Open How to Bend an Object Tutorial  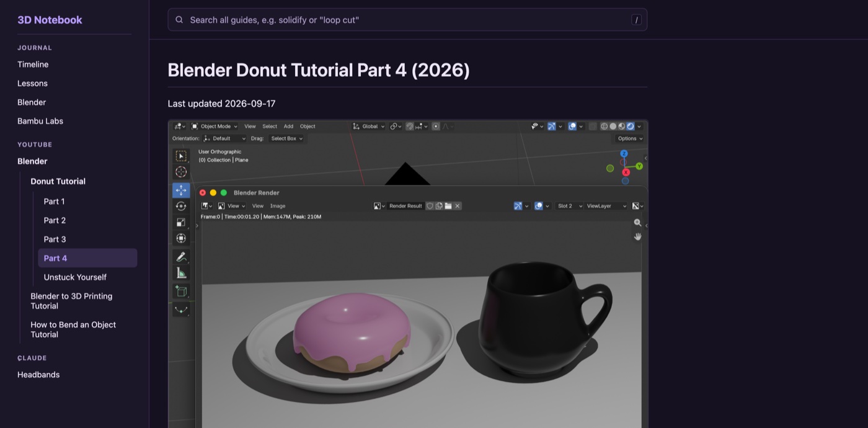(x=73, y=329)
